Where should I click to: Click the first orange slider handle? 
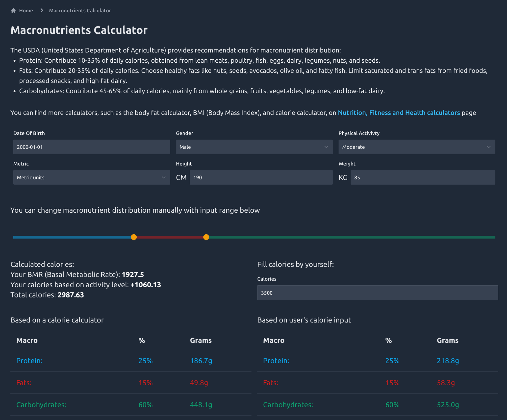tap(134, 237)
